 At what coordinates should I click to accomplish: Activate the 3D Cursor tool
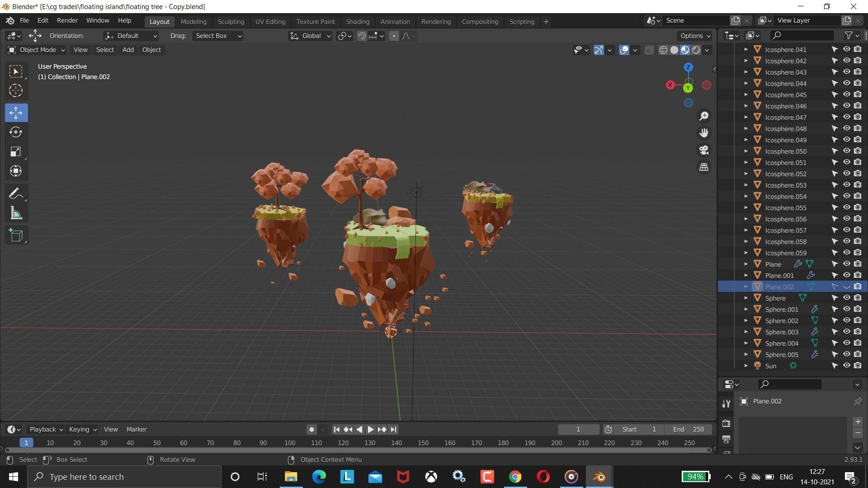click(x=16, y=91)
